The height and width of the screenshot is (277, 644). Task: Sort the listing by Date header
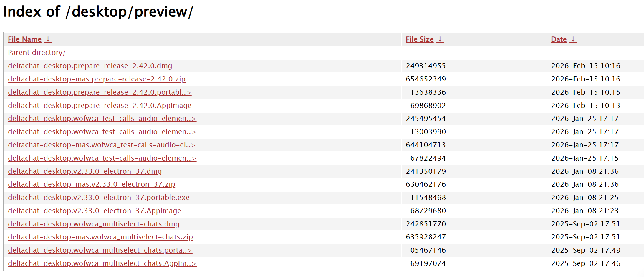tap(559, 39)
